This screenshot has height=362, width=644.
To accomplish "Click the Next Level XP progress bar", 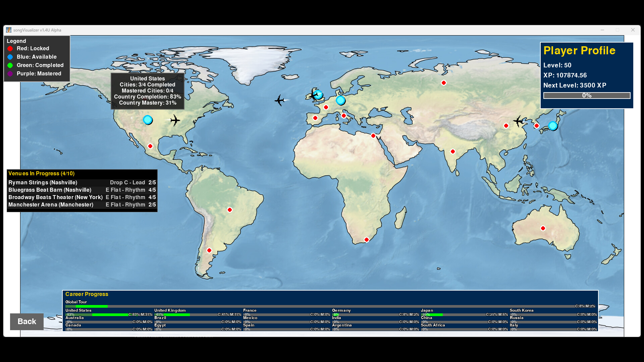I will pyautogui.click(x=586, y=95).
